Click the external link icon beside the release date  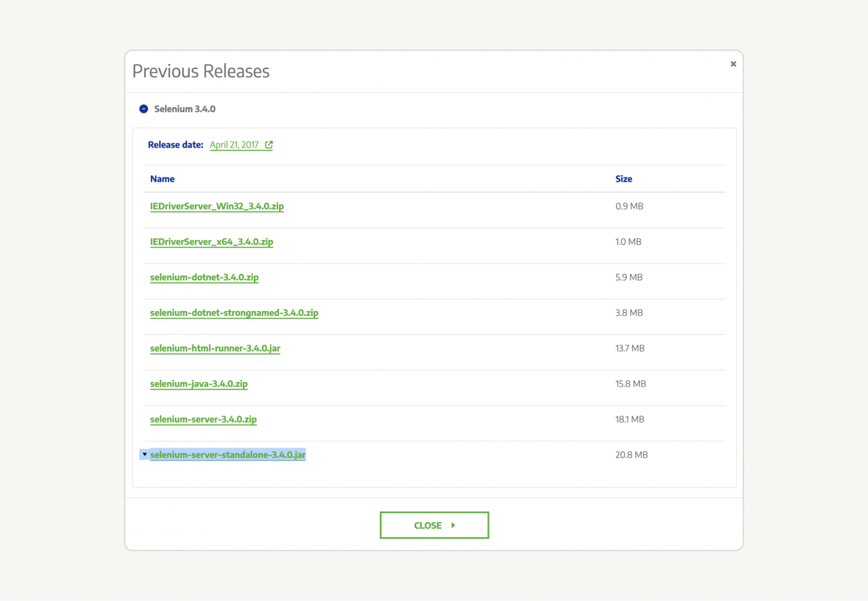[269, 145]
